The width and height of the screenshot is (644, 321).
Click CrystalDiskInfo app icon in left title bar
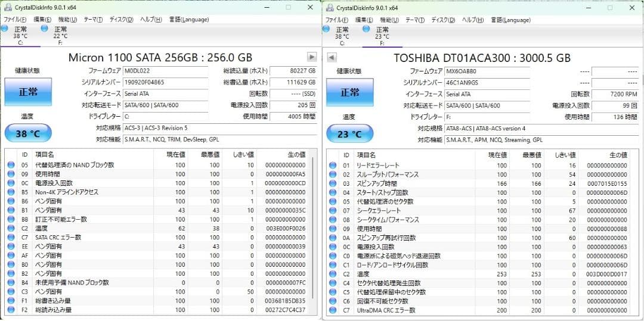[x=7, y=7]
